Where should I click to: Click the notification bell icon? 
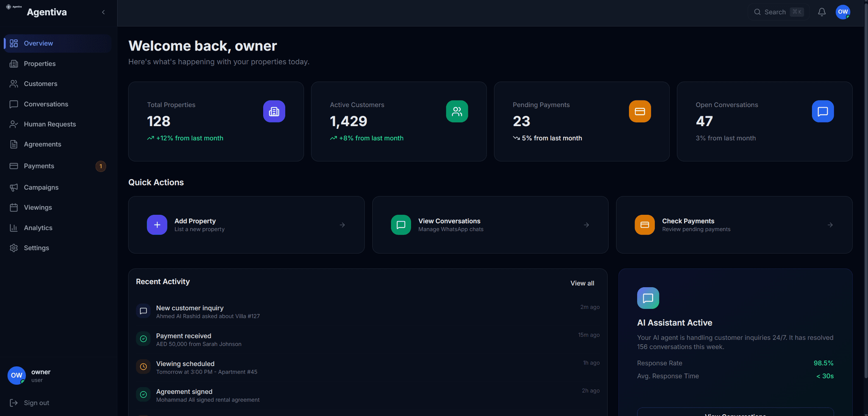coord(822,12)
